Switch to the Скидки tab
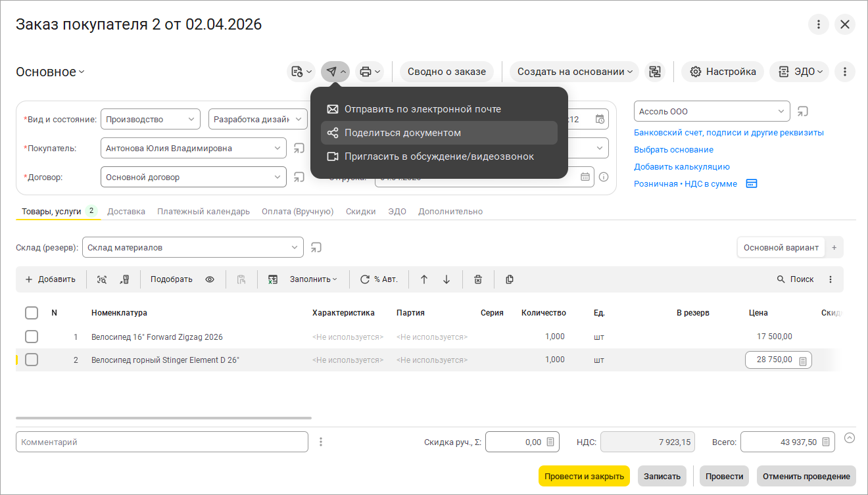This screenshot has width=868, height=495. pos(361,212)
